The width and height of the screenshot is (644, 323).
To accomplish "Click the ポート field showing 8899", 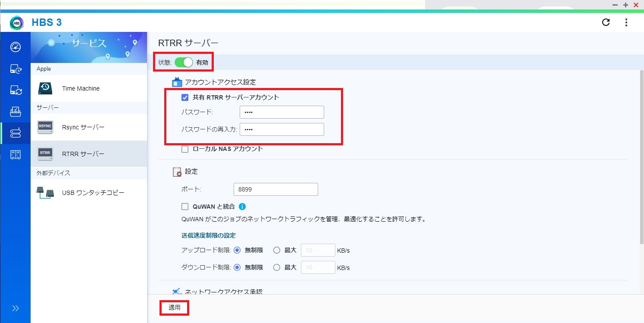I will [x=276, y=189].
